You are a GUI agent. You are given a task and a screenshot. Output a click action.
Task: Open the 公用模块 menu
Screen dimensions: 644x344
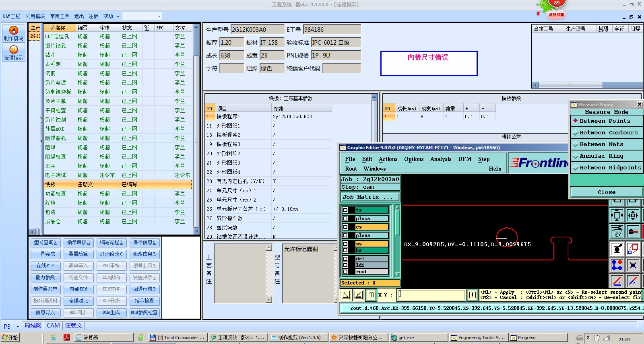pyautogui.click(x=35, y=16)
